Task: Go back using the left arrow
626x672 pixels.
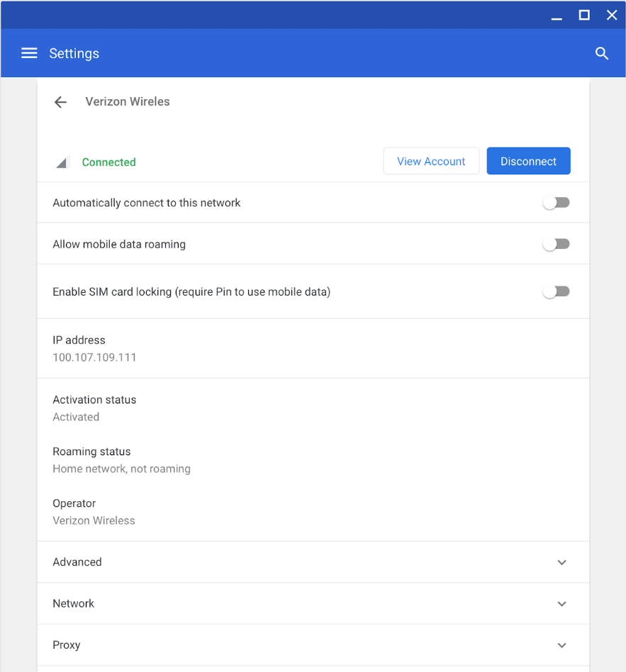Action: click(60, 101)
